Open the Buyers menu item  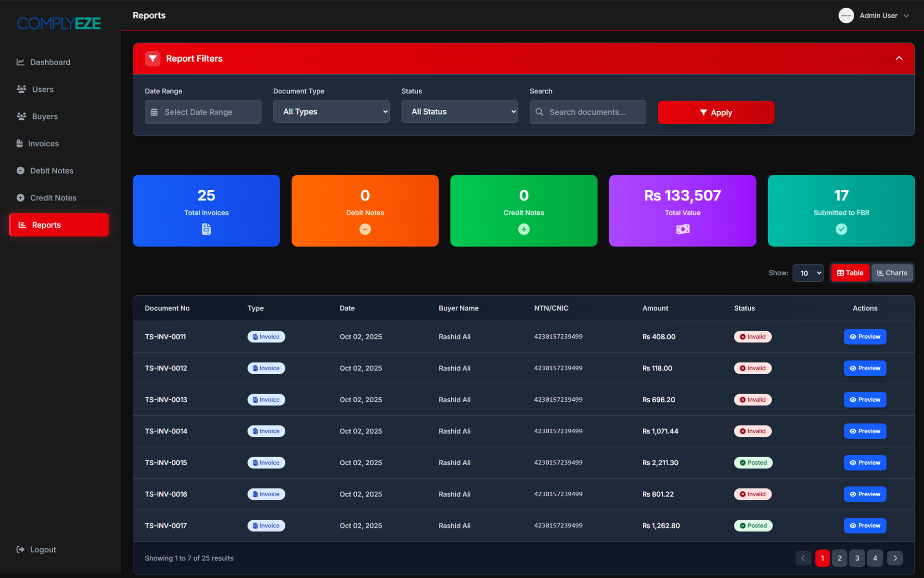[44, 117]
